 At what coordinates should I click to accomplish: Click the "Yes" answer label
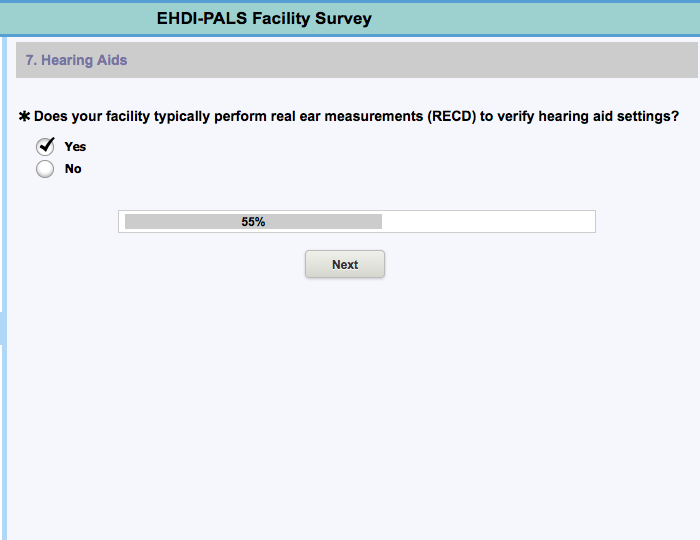(x=75, y=147)
